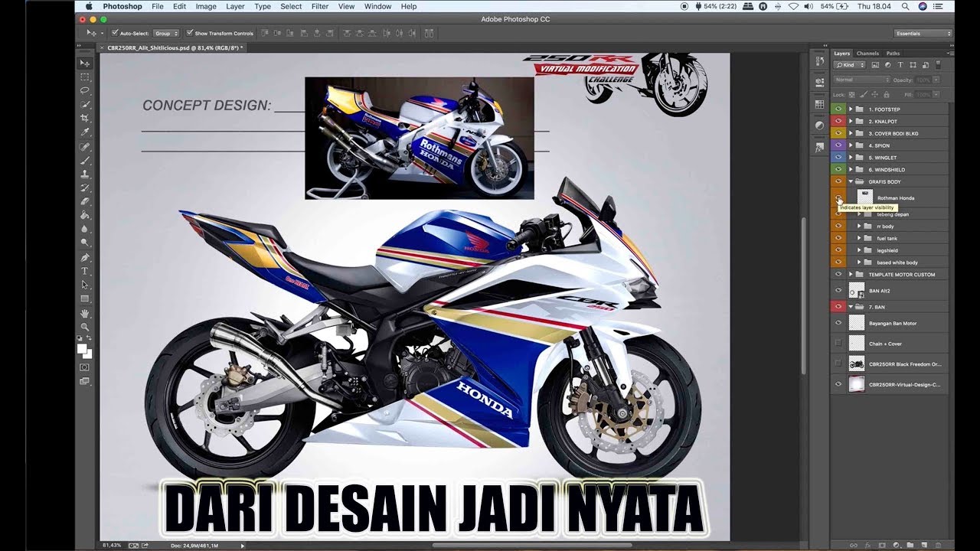Click the add layer mask icon
Viewport: 980px width, 551px height.
pyautogui.click(x=881, y=544)
